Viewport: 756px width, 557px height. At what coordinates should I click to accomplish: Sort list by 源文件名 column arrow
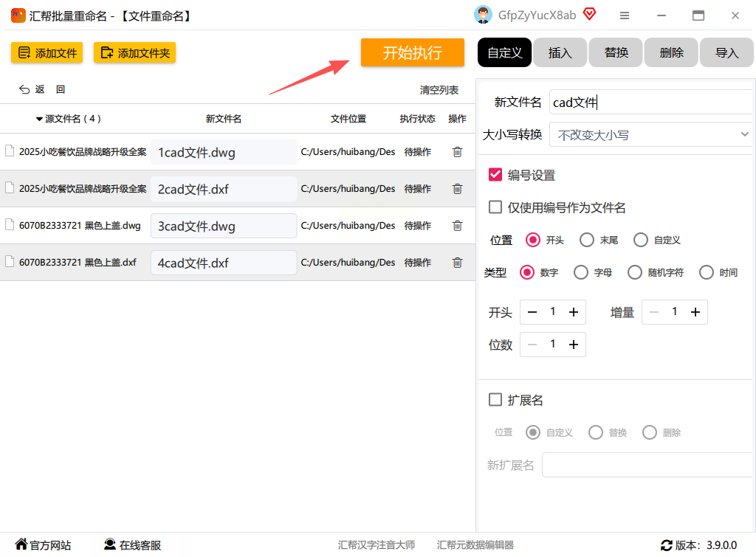point(39,119)
